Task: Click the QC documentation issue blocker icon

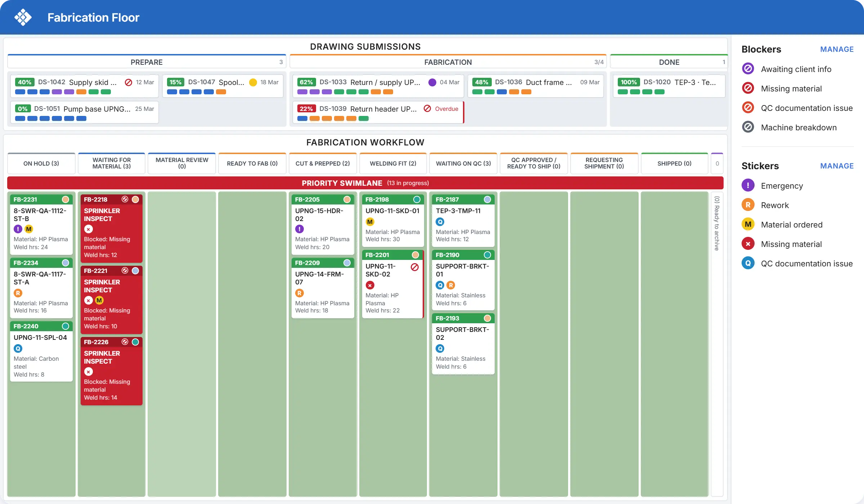Action: (748, 108)
